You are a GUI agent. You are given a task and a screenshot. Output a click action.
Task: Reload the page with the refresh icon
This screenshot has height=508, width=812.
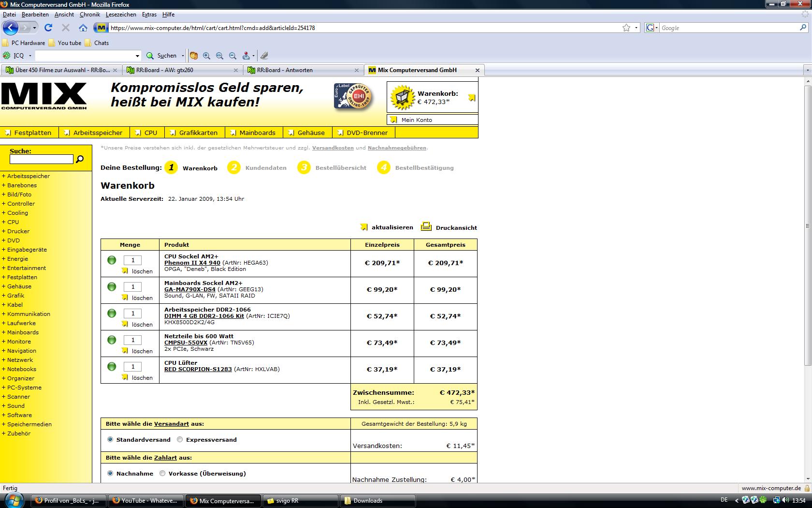tap(48, 28)
